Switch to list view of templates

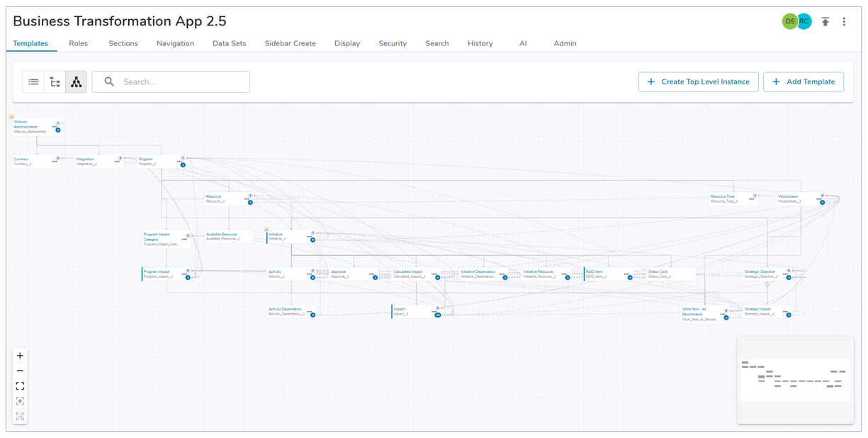[33, 82]
